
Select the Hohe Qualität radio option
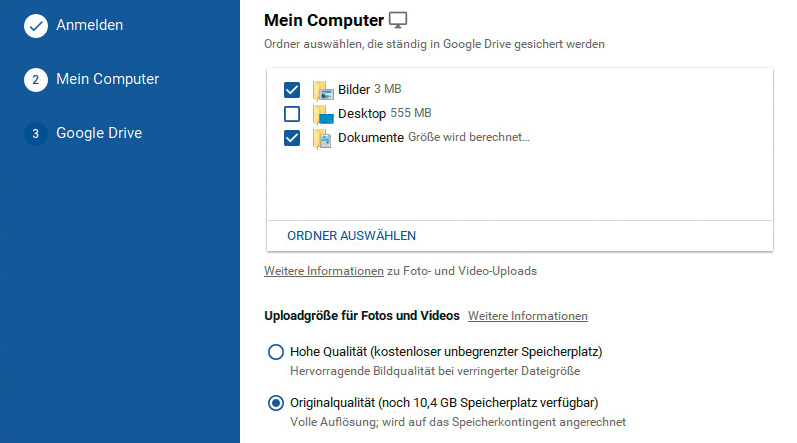click(x=276, y=352)
